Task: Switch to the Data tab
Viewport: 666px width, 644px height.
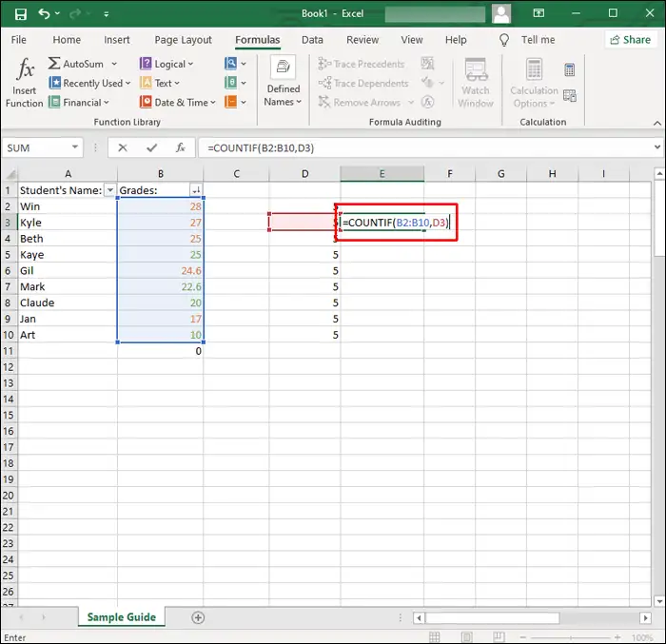Action: tap(312, 40)
